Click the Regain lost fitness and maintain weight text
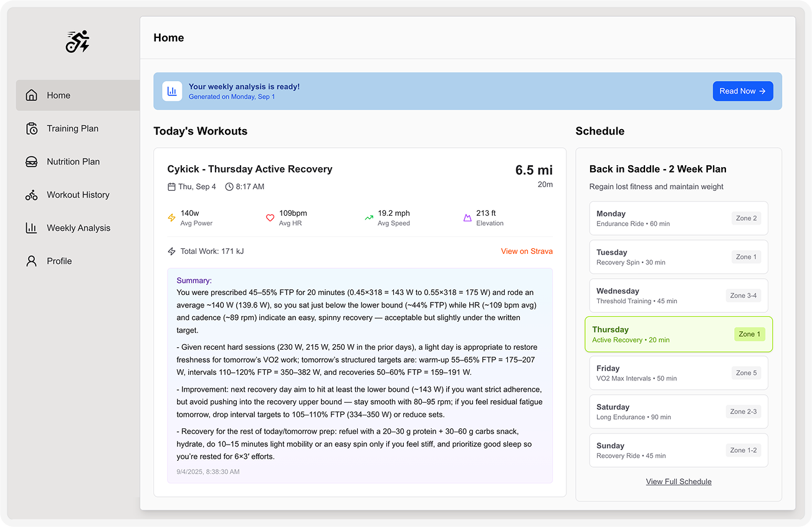Screen dimensions: 812x527 tap(657, 186)
